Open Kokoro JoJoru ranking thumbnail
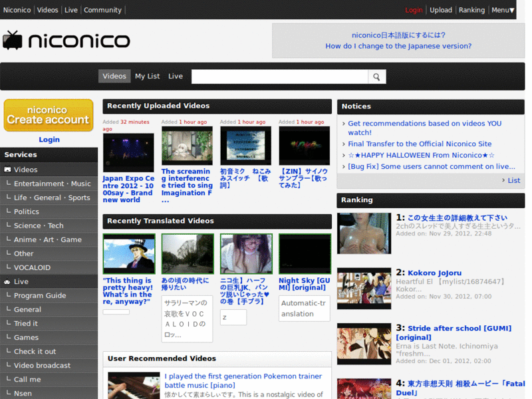The height and width of the screenshot is (399, 532). tap(364, 289)
